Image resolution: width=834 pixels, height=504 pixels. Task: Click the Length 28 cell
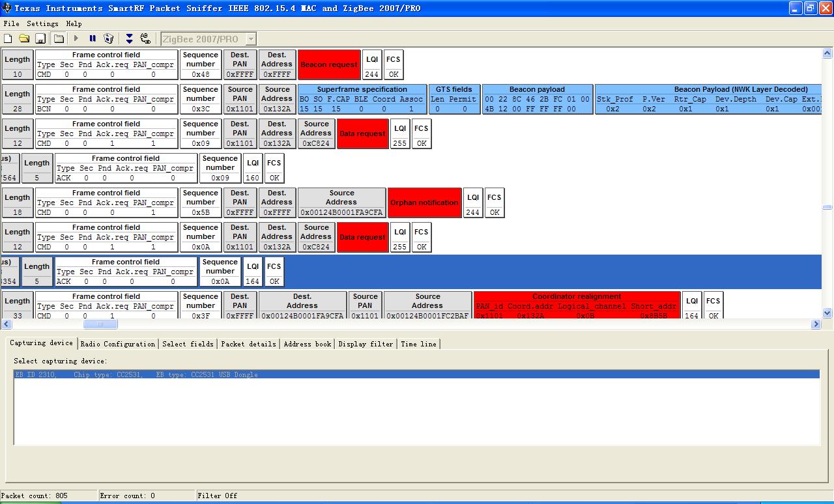coord(18,99)
